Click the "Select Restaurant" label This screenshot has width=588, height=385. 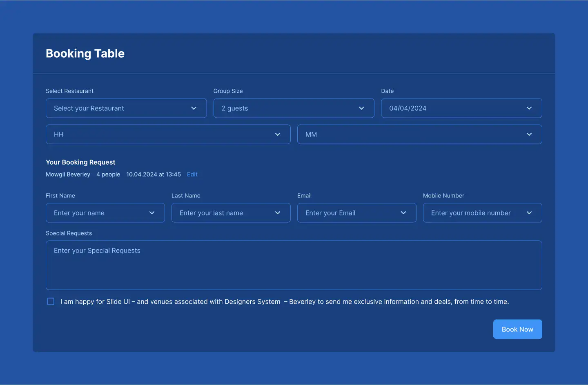(x=69, y=91)
